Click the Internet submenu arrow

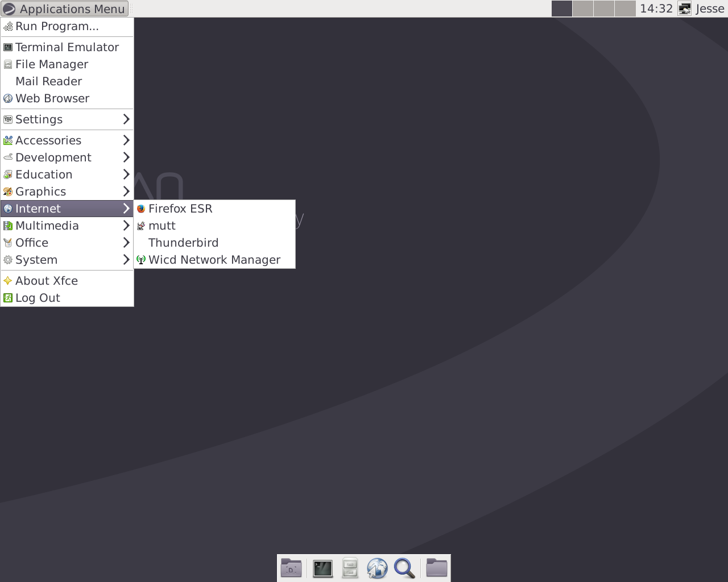tap(126, 209)
